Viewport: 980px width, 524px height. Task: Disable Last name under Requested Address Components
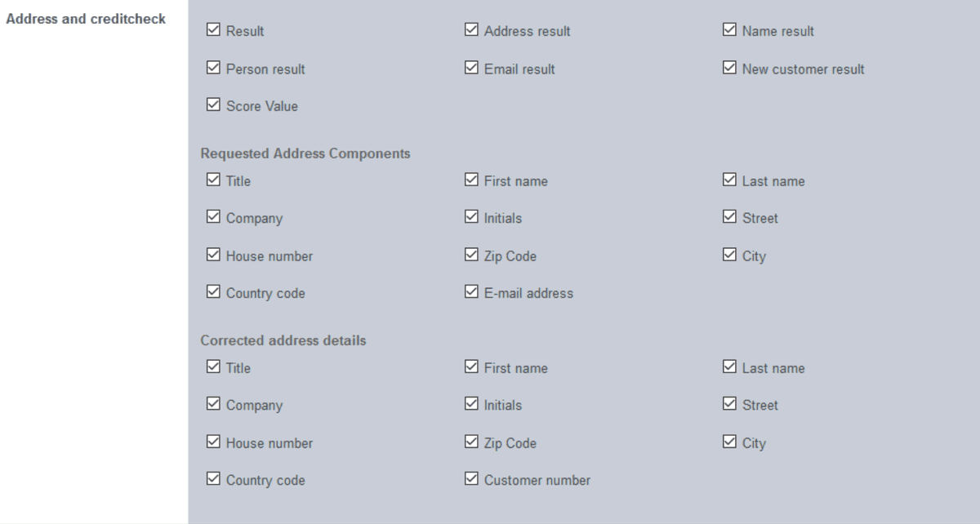[x=729, y=180]
